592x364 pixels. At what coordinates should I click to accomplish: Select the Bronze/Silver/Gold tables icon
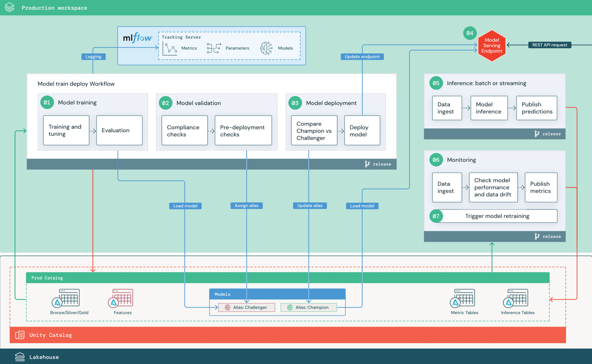[x=66, y=298]
